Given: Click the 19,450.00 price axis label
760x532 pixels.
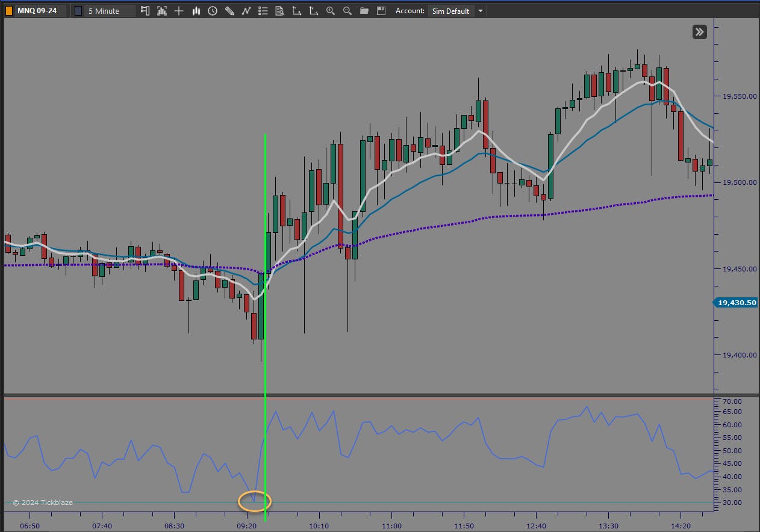Looking at the screenshot, I should (738, 269).
